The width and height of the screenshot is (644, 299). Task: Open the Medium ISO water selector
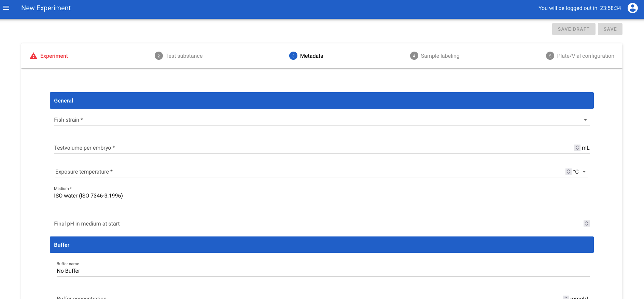[321, 195]
